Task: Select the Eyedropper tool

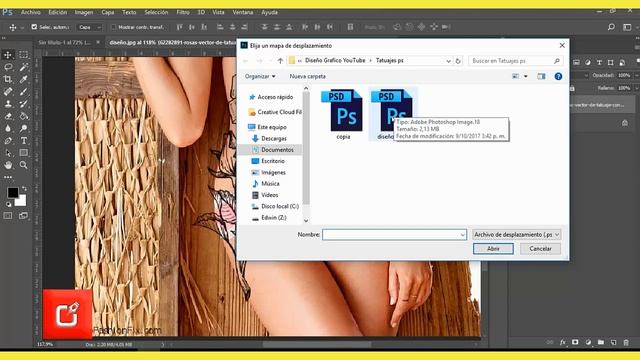Action: click(24, 79)
